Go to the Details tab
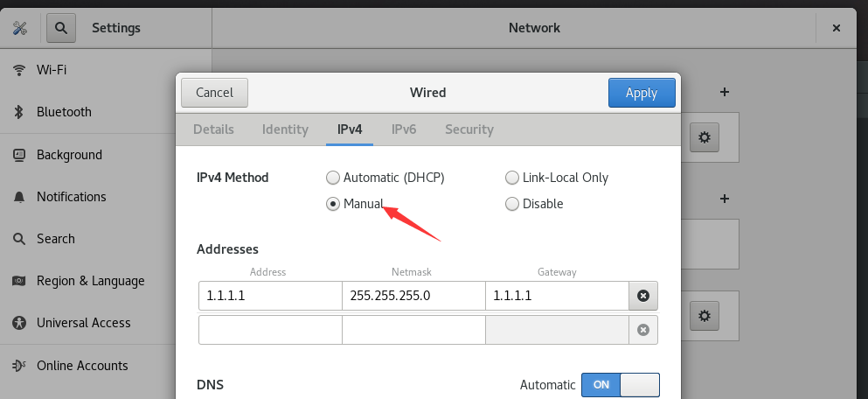The width and height of the screenshot is (868, 399). point(213,129)
